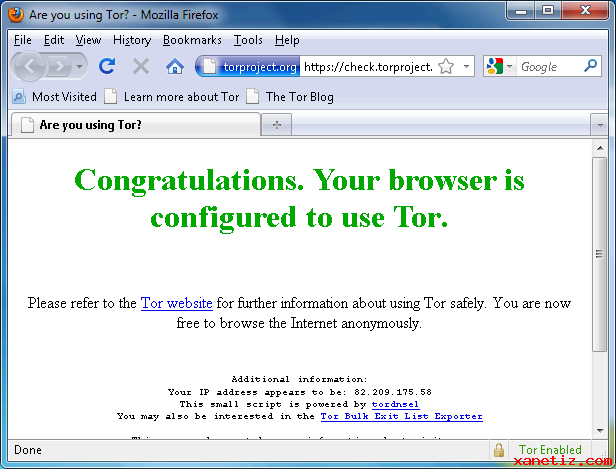This screenshot has width=616, height=469.
Task: Bookmark this page with the star icon
Action: 446,66
